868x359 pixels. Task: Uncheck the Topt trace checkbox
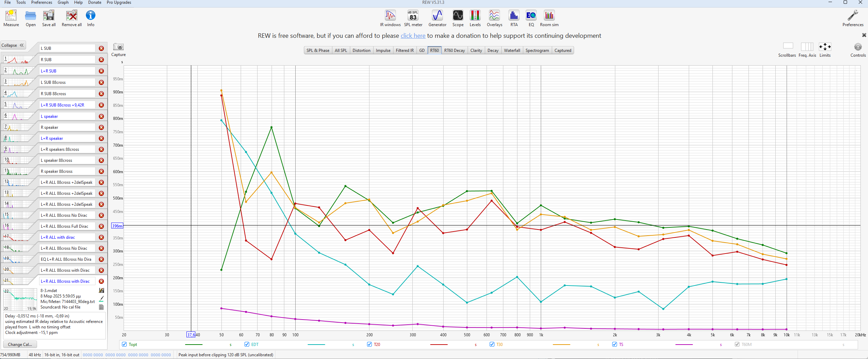pyautogui.click(x=124, y=344)
